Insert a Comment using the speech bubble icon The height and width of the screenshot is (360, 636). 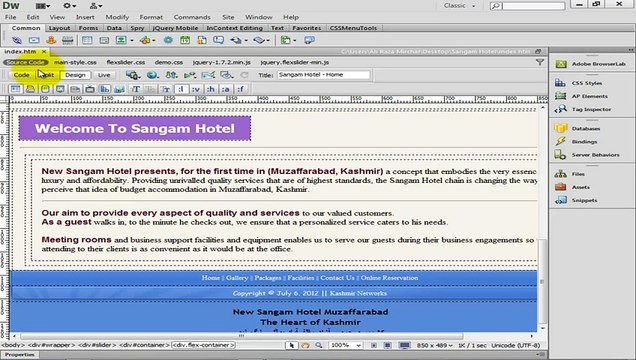[x=219, y=40]
